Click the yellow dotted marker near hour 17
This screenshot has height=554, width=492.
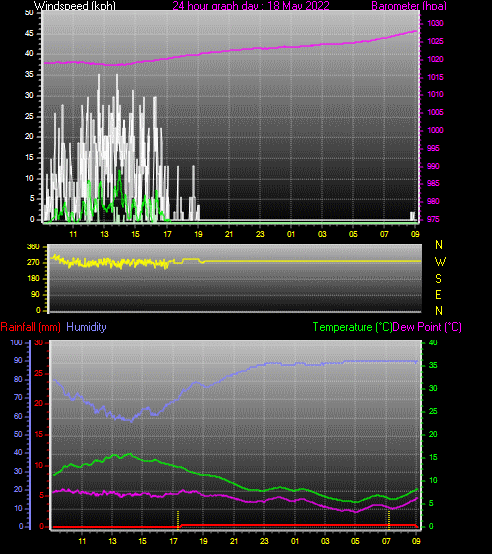(178, 519)
